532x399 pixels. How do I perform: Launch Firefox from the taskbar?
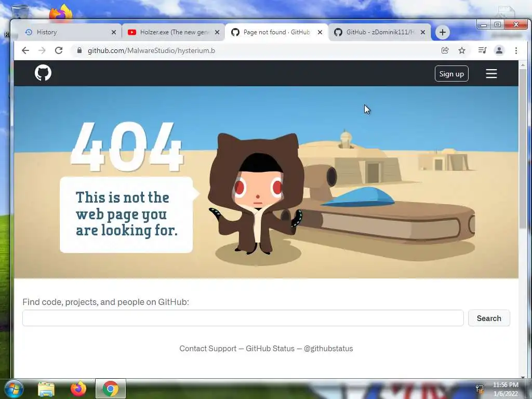point(78,389)
